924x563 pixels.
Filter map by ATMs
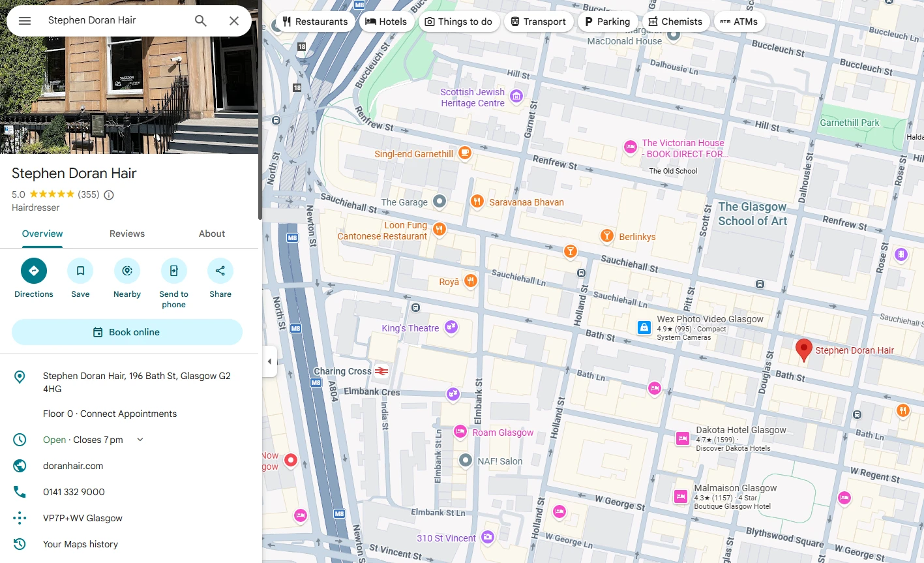point(739,22)
